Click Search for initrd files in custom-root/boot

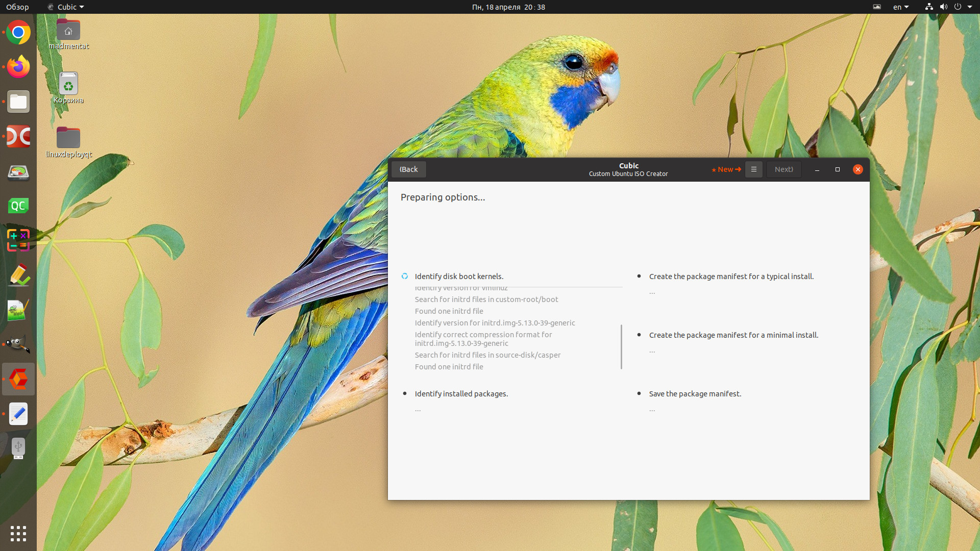click(486, 299)
